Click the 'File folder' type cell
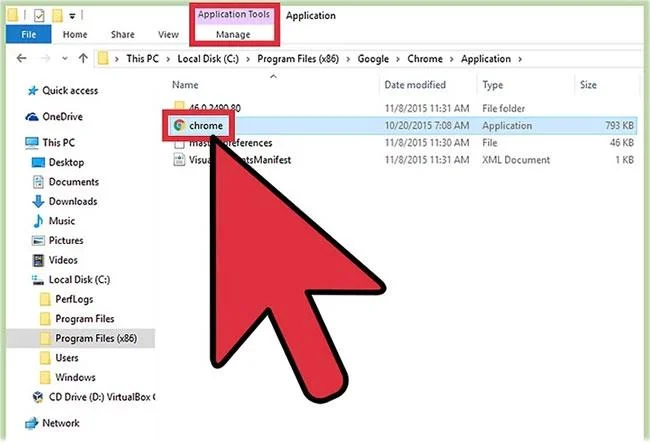 [503, 109]
